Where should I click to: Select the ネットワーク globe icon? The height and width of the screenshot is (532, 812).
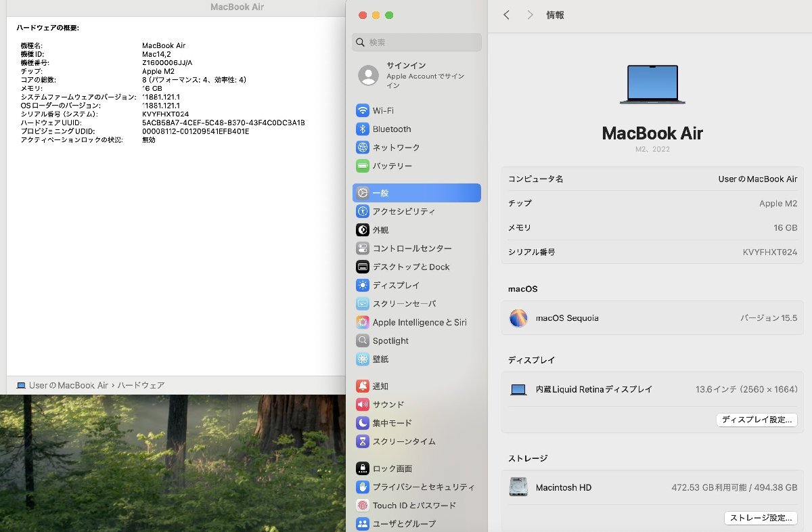[x=363, y=148]
